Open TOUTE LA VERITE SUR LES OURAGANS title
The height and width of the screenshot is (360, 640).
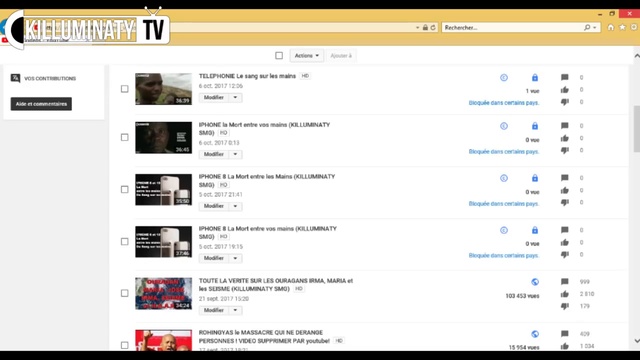(x=276, y=285)
